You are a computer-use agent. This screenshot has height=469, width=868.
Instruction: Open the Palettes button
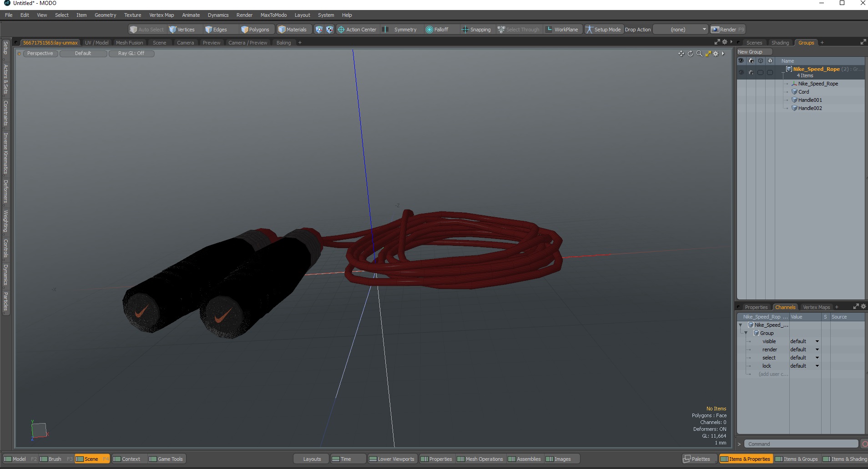[x=699, y=459]
